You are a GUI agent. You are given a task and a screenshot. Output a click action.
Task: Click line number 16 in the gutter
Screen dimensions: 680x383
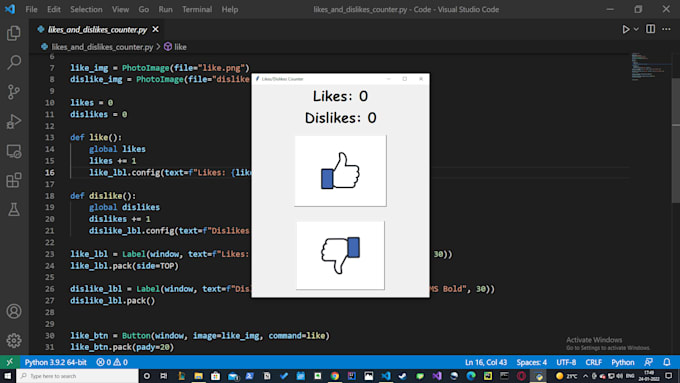[x=49, y=173]
